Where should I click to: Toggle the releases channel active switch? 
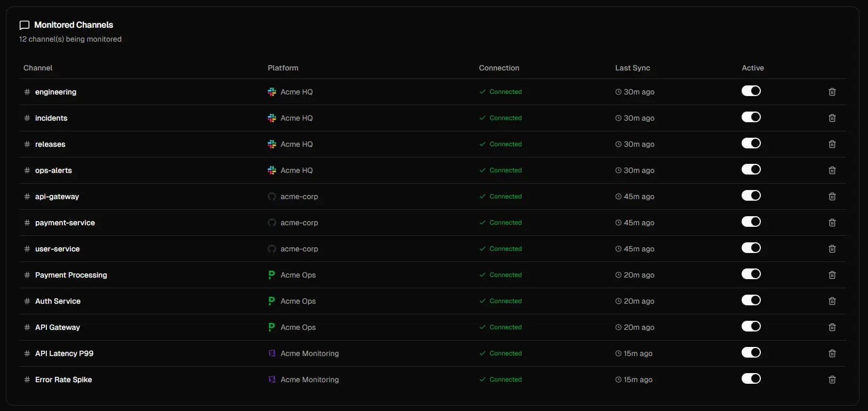751,143
